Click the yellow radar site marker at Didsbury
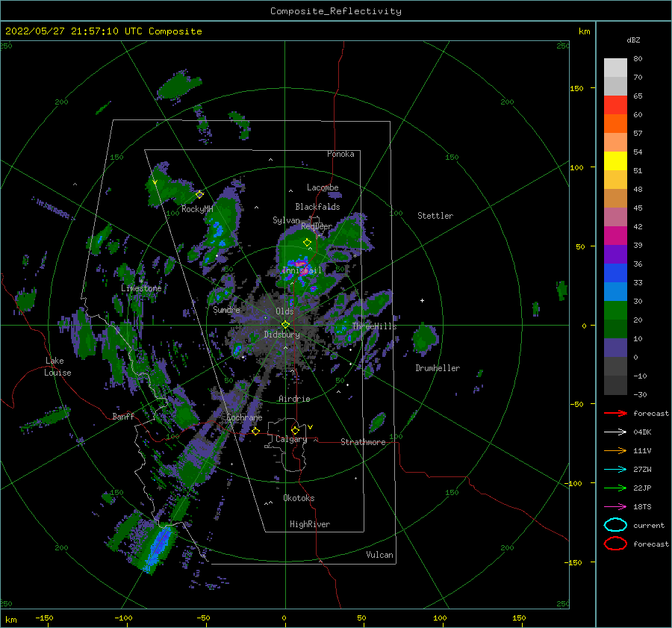The width and height of the screenshot is (672, 628). 285,325
